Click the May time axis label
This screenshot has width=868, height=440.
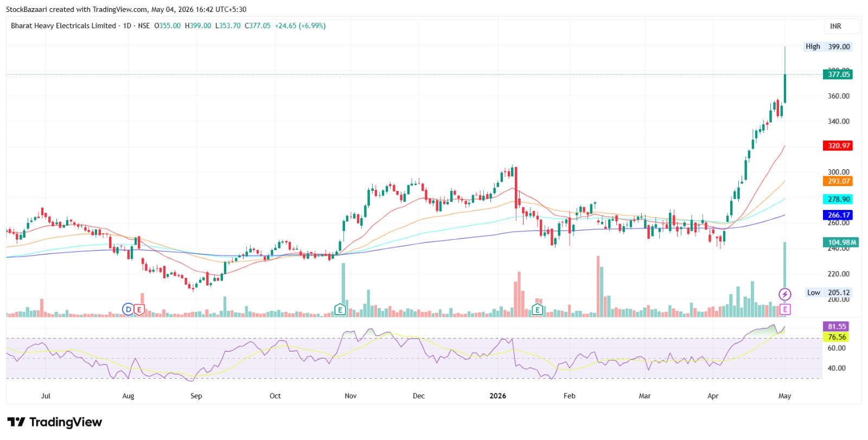click(x=784, y=396)
